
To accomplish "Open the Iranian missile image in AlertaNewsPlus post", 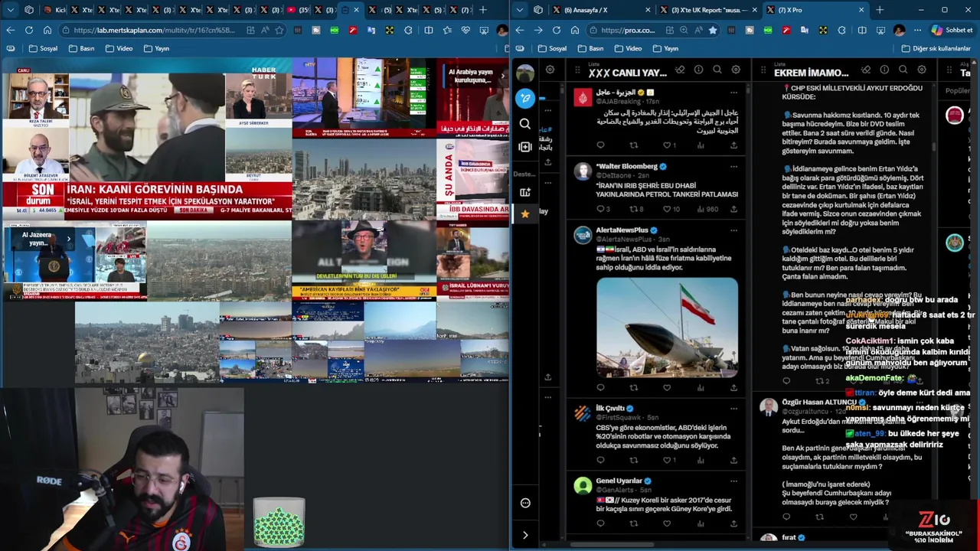I will point(667,327).
